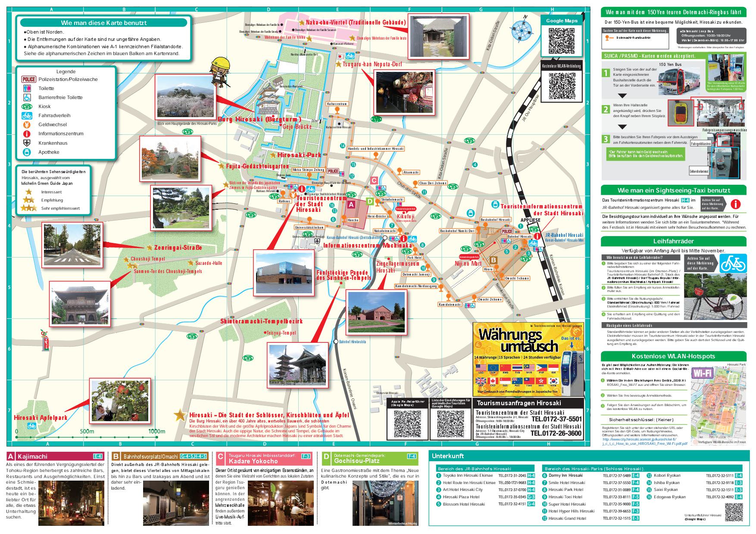Click the Kiosk CVS icon in the legend
This screenshot has width=756, height=534.
point(27,106)
